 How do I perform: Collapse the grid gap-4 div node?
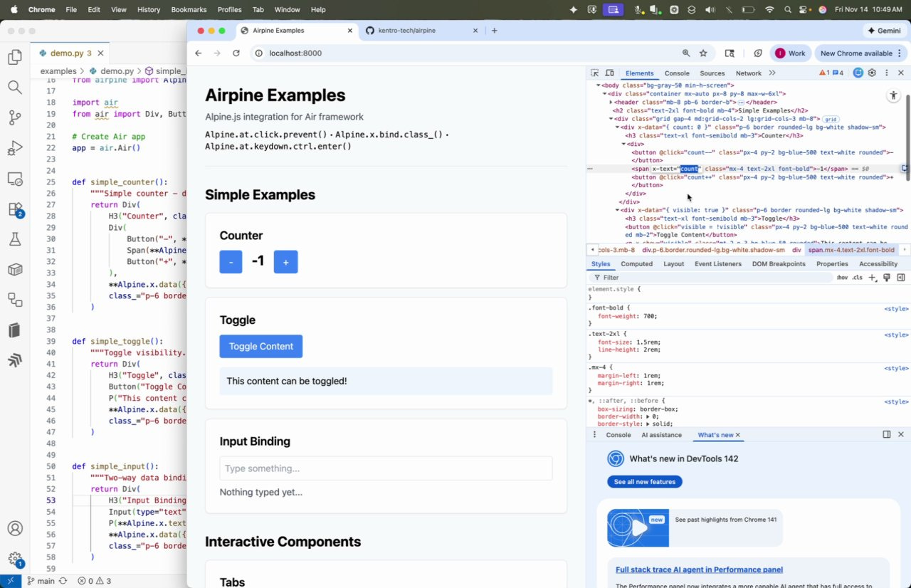[x=611, y=119]
